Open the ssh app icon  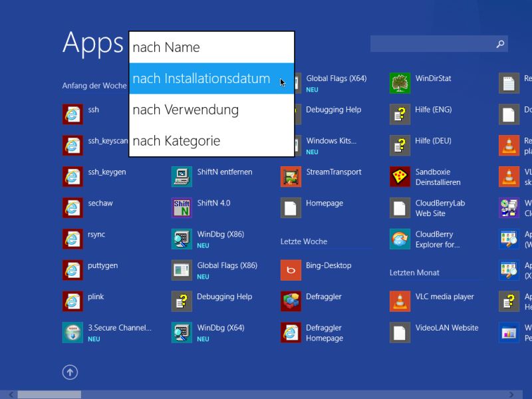[x=72, y=114]
